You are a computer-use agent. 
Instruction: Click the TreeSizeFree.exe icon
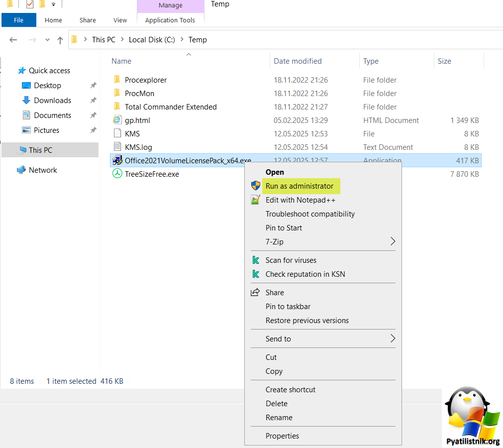tap(117, 174)
